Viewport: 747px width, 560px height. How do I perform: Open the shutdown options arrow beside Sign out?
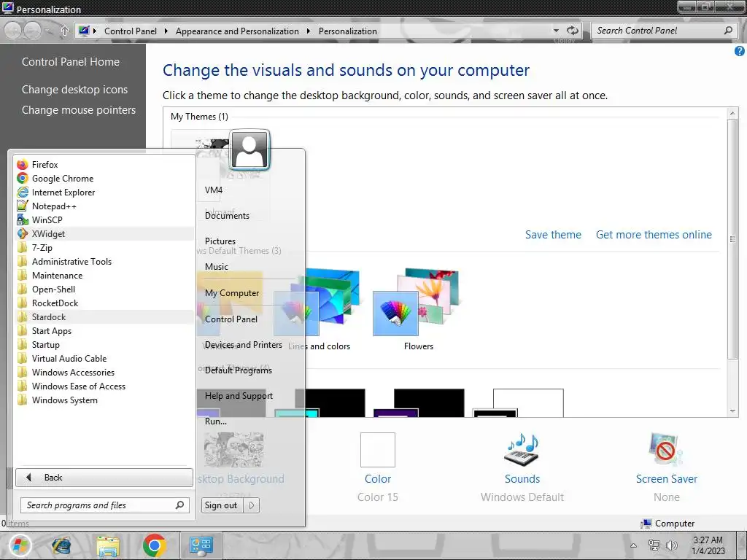[252, 505]
